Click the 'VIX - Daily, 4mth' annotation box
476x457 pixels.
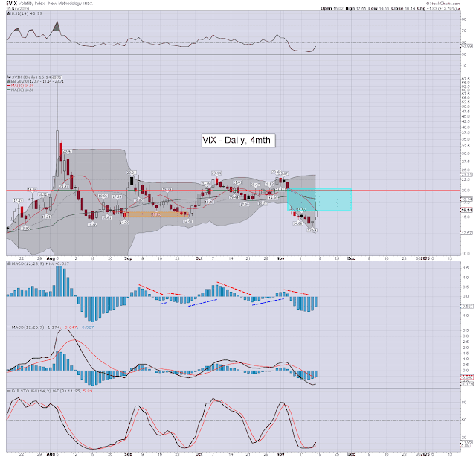[238, 141]
